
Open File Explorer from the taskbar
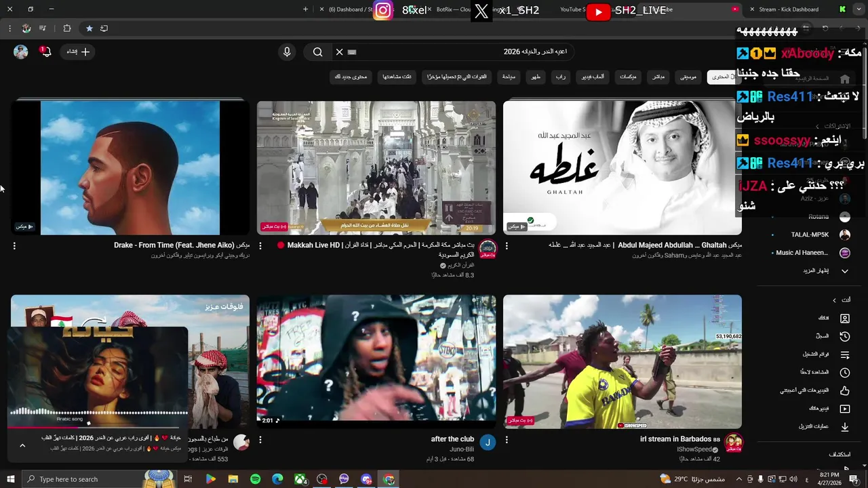tap(233, 479)
